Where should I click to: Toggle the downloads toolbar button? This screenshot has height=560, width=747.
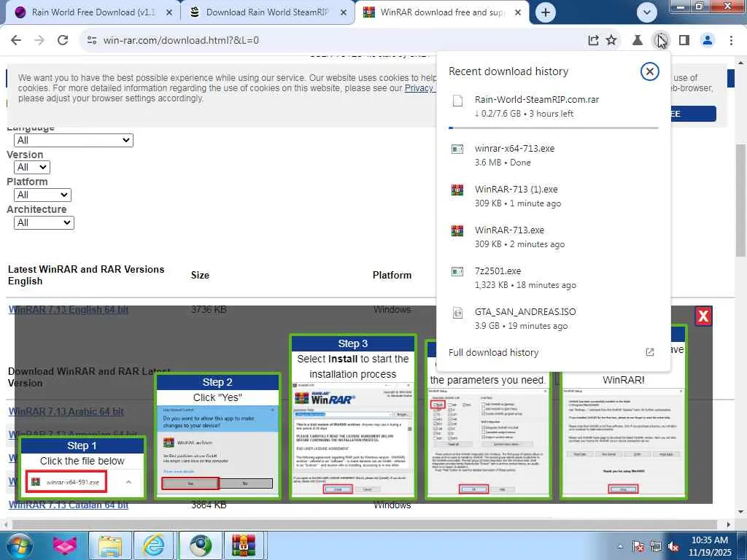click(661, 41)
